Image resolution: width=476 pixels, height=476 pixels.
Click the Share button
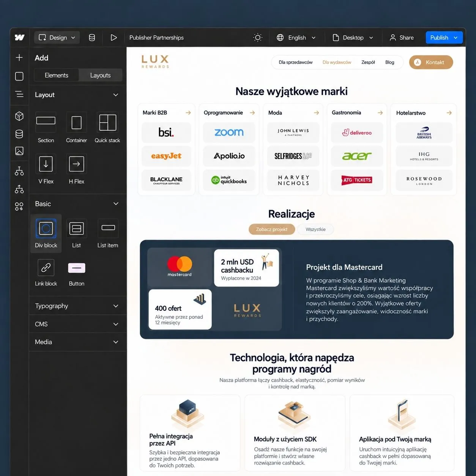(x=402, y=37)
